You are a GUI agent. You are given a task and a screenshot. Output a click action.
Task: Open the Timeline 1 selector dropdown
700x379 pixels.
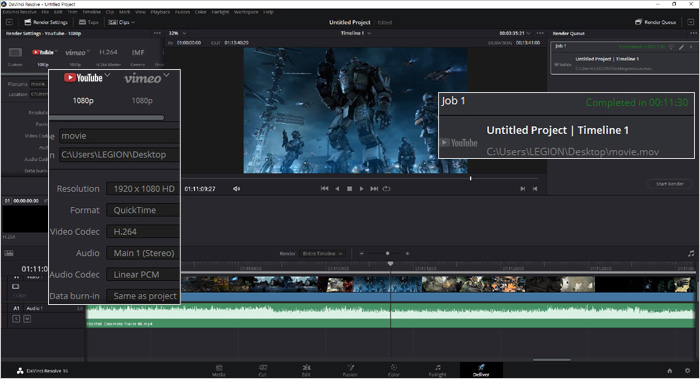(356, 33)
